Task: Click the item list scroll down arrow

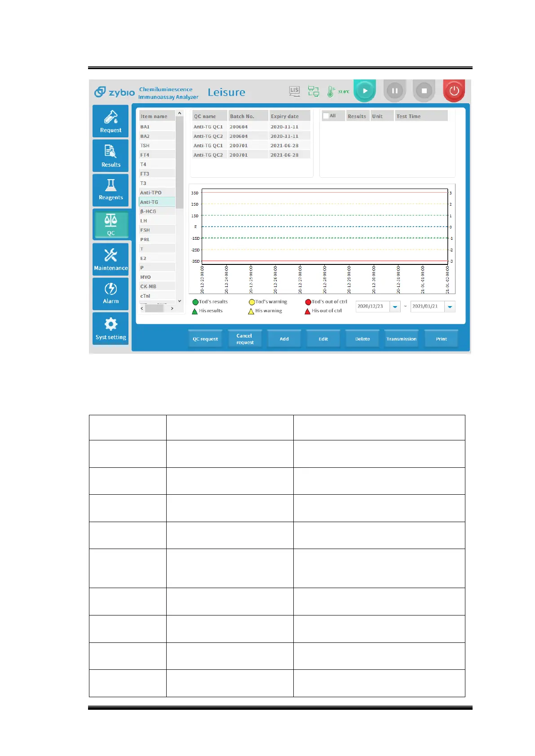Action: pos(180,301)
